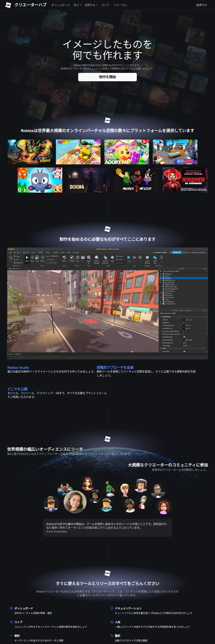Viewport: 215px width, 644px height.
Task: Open the Roblox Studio link
Action: pyautogui.click(x=18, y=367)
